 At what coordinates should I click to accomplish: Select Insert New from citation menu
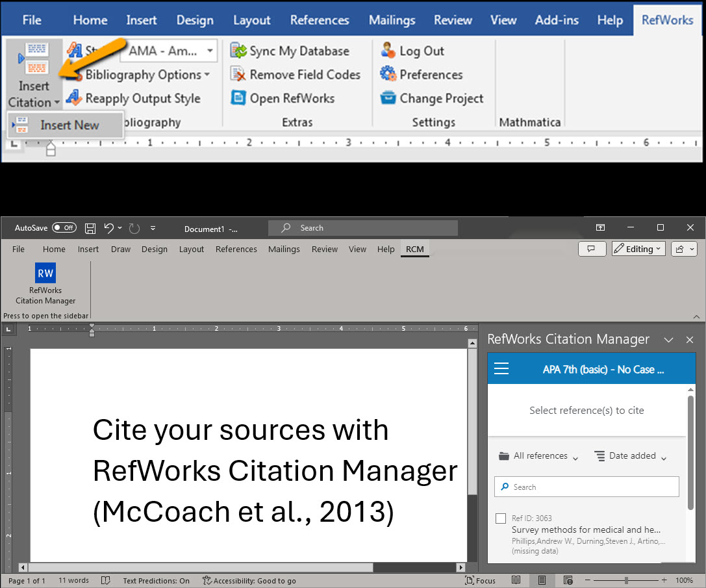(64, 125)
